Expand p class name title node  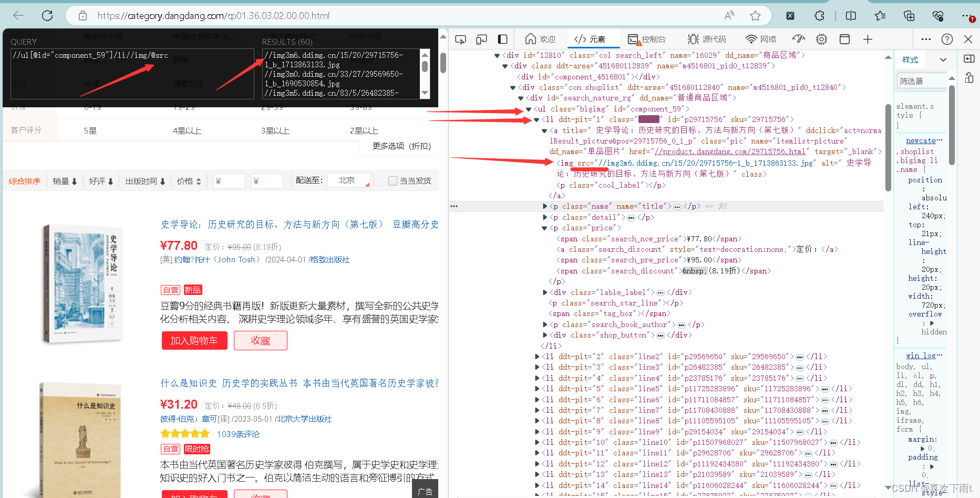click(x=545, y=207)
